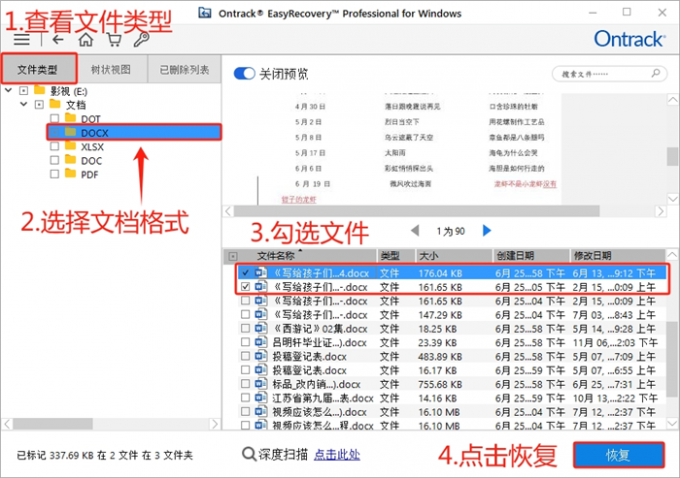Switch to the 已删除列表 tab
This screenshot has height=478, width=680.
tap(184, 69)
